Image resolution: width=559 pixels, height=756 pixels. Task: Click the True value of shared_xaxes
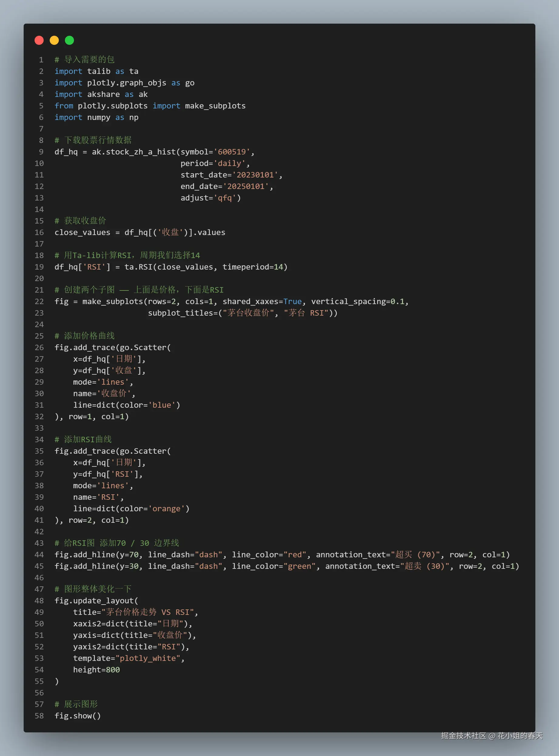292,301
